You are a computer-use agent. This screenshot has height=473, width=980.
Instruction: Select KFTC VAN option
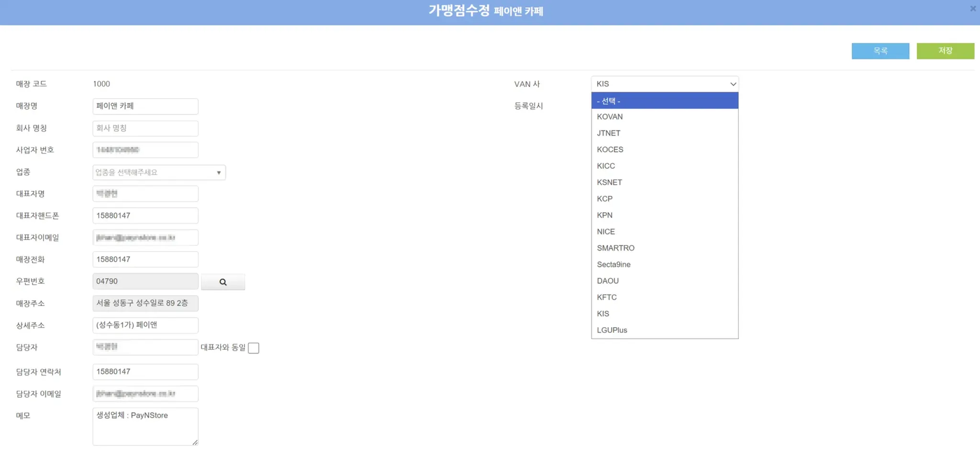(665, 297)
